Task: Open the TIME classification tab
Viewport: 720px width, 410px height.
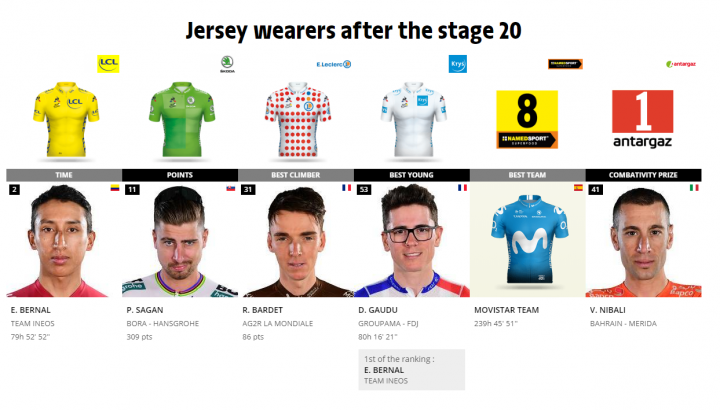Action: [64, 175]
